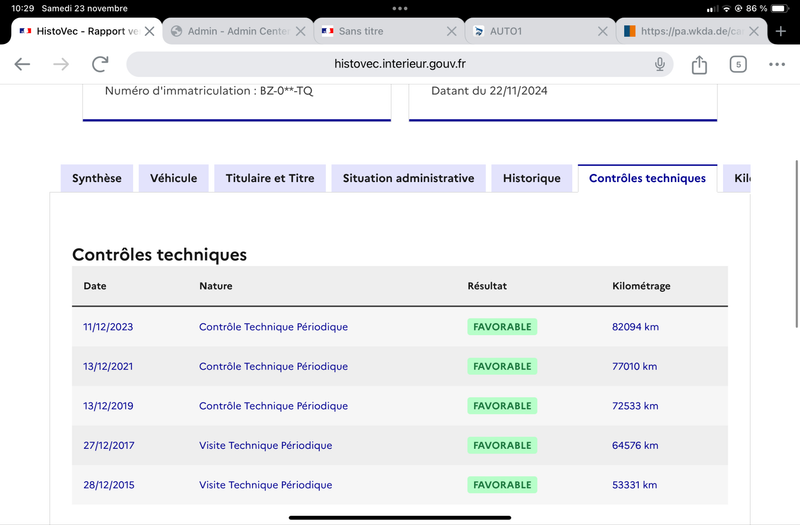Image resolution: width=800 pixels, height=525 pixels.
Task: Click Contrôle Technique Périodique in 13/12/2019 row
Action: click(273, 406)
